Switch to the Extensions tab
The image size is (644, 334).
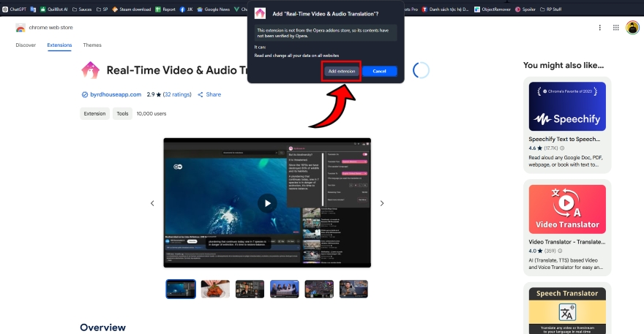point(59,45)
